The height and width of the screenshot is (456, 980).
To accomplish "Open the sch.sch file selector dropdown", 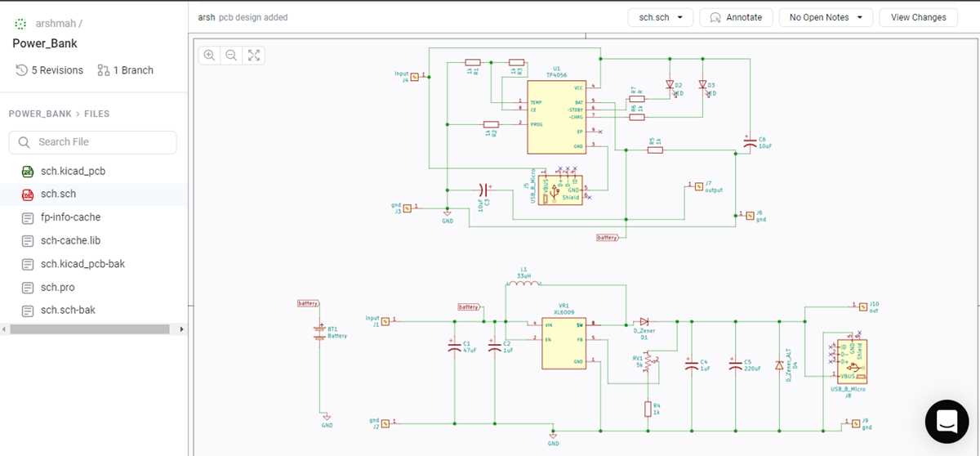I will pos(661,17).
